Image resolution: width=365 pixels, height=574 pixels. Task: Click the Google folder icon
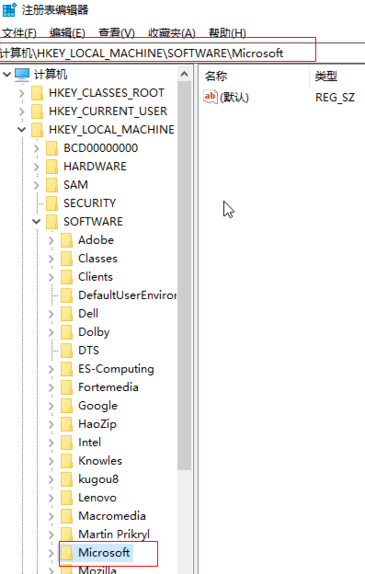coord(66,406)
